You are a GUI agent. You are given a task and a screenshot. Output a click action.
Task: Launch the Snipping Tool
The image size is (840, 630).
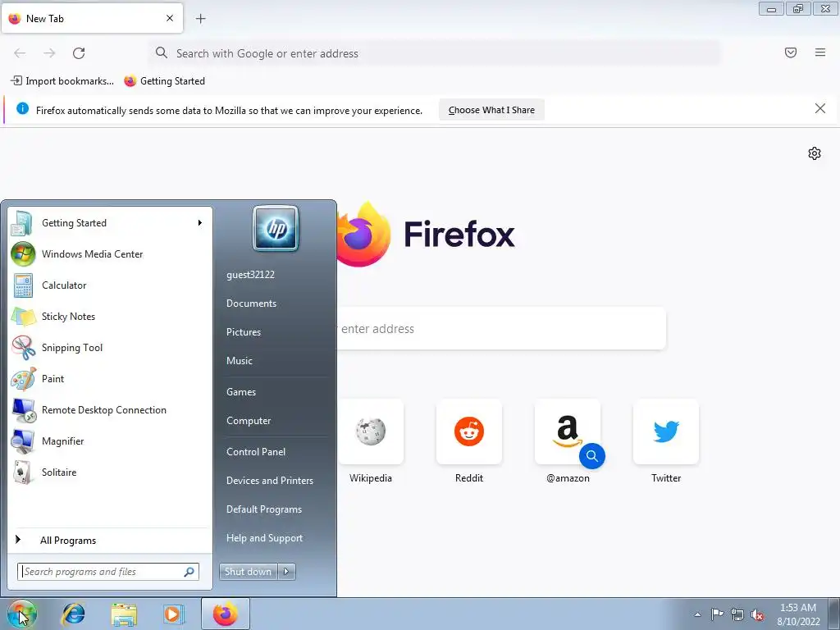coord(110,347)
